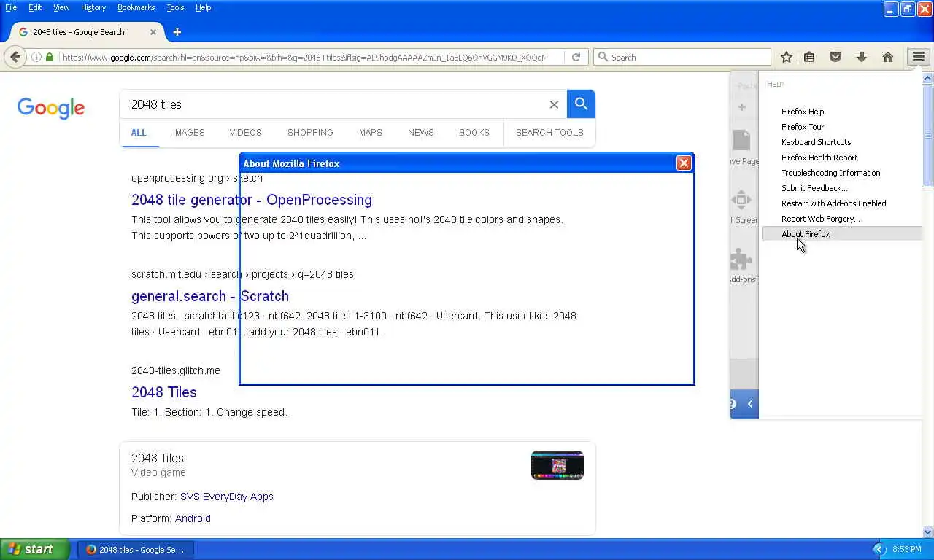Bookmark this page with the star icon
The width and height of the screenshot is (934, 560).
pyautogui.click(x=787, y=57)
